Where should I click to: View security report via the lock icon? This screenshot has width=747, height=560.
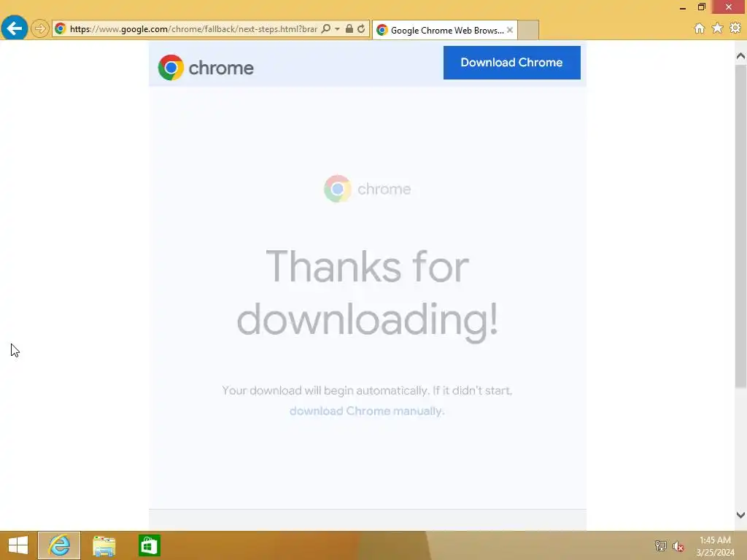pyautogui.click(x=349, y=28)
